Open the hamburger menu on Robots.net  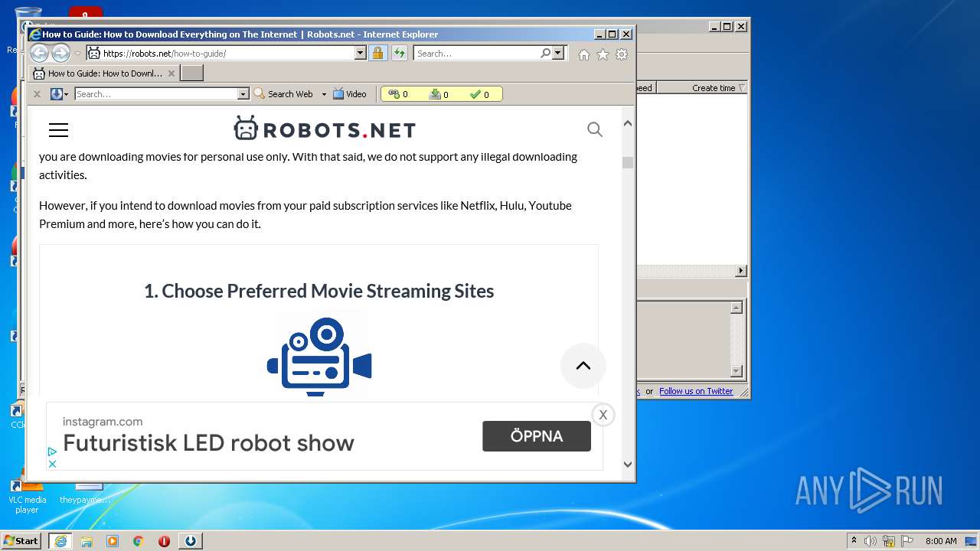coord(58,130)
